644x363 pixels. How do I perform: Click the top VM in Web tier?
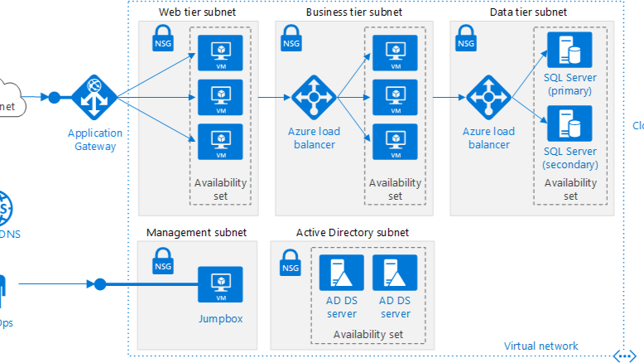[220, 53]
